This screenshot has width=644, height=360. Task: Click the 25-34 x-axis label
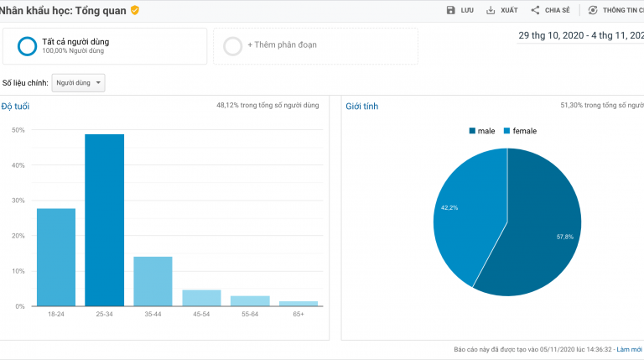104,314
